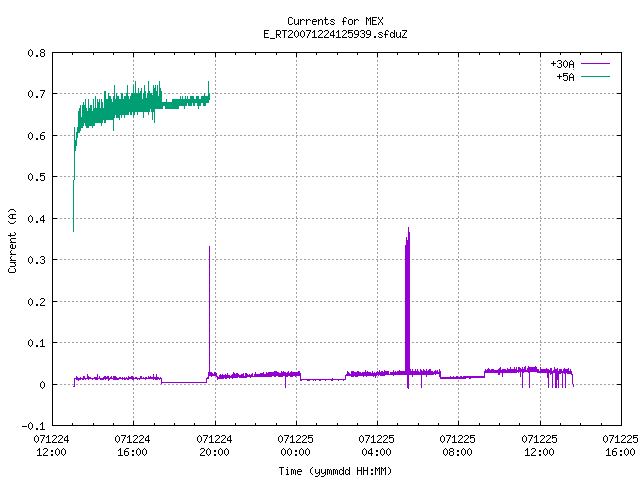Click the 071224 12:00 time tick label
This screenshot has height=480, width=640.
click(x=51, y=446)
